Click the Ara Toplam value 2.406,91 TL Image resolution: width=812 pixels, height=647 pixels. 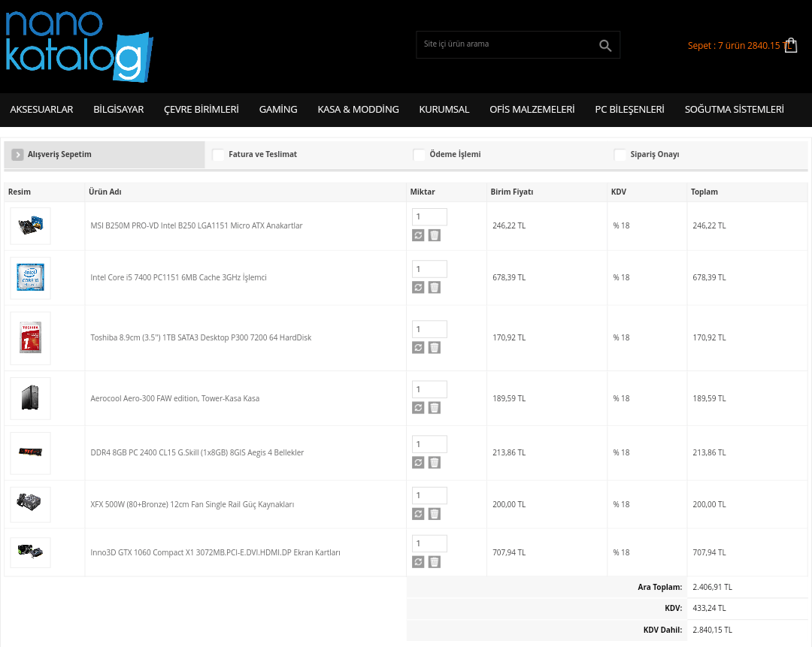(x=712, y=587)
